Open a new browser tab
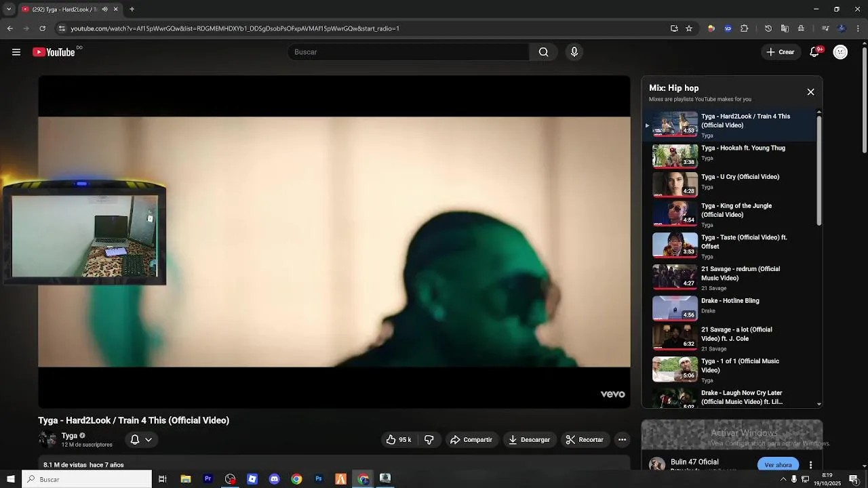Viewport: 868px width, 488px height. click(x=132, y=9)
